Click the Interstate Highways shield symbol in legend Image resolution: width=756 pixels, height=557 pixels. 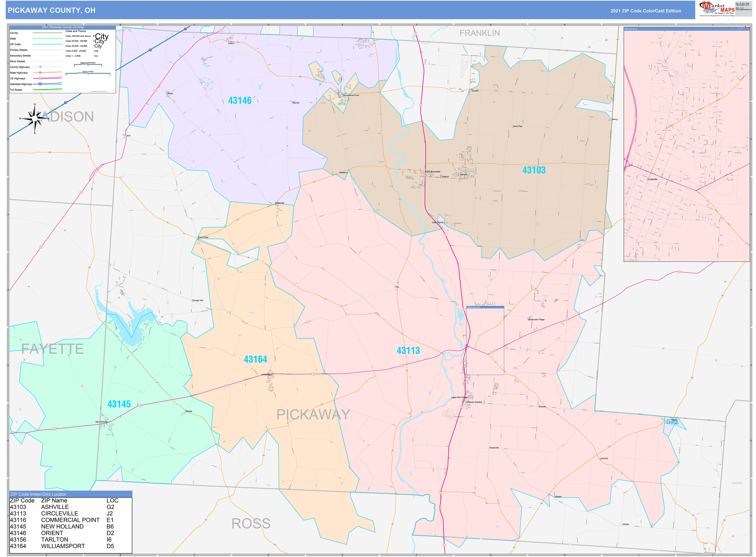pyautogui.click(x=40, y=84)
